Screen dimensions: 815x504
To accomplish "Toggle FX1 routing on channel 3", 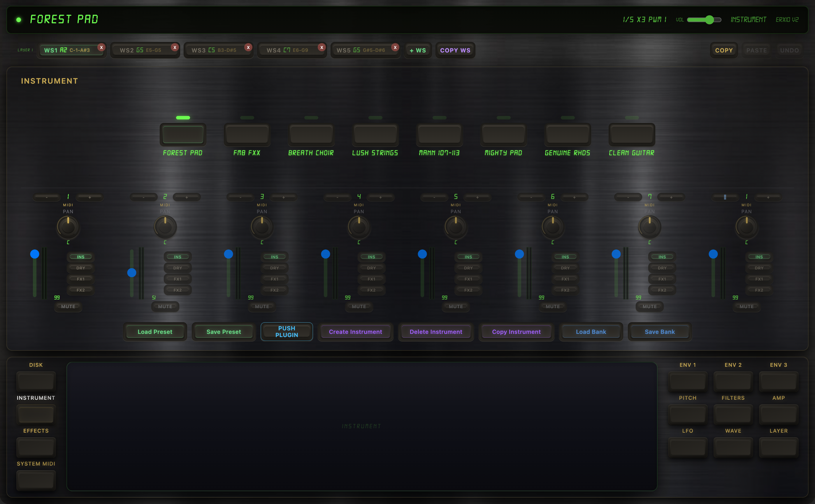I will [275, 279].
